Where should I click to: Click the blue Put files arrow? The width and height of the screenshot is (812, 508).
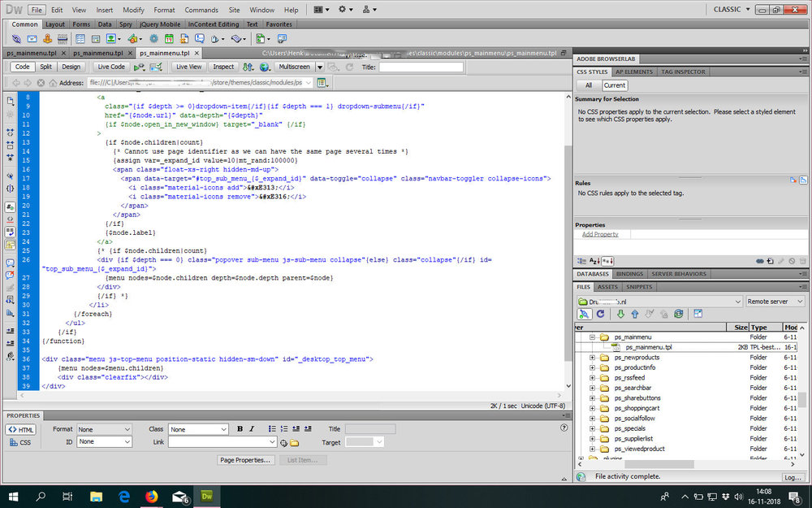[x=634, y=314]
